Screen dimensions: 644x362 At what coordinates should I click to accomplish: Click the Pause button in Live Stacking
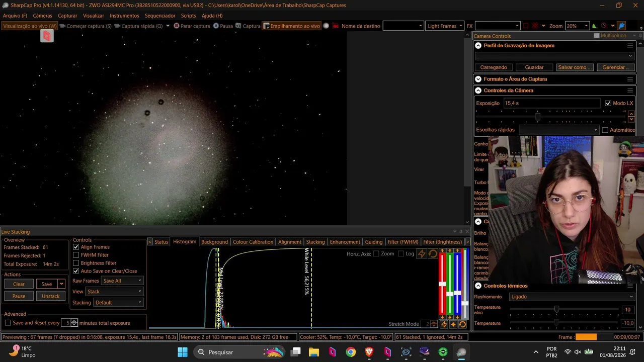[x=19, y=296]
